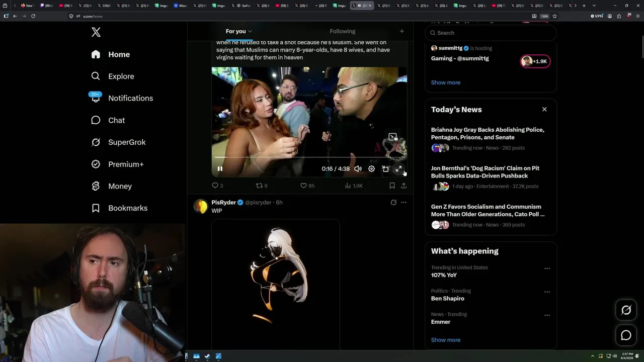
Task: Open a new browser tab
Action: tap(584, 6)
